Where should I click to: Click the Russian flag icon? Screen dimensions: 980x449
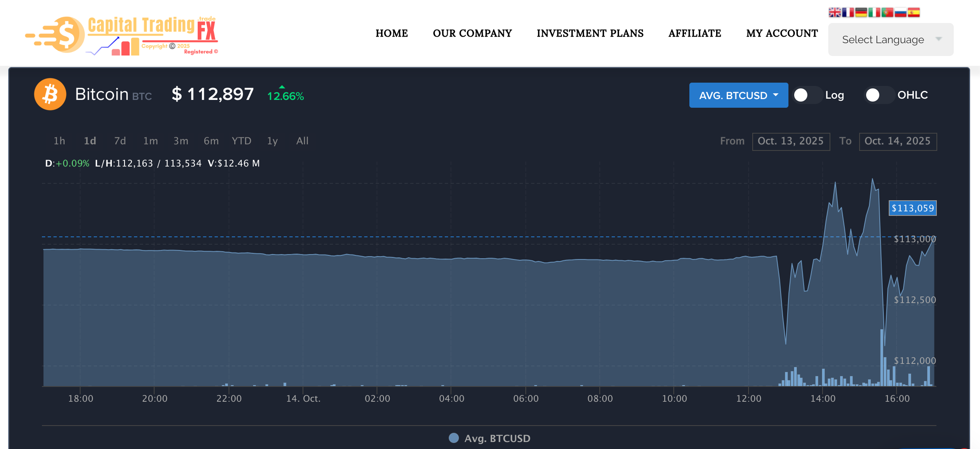click(x=900, y=12)
